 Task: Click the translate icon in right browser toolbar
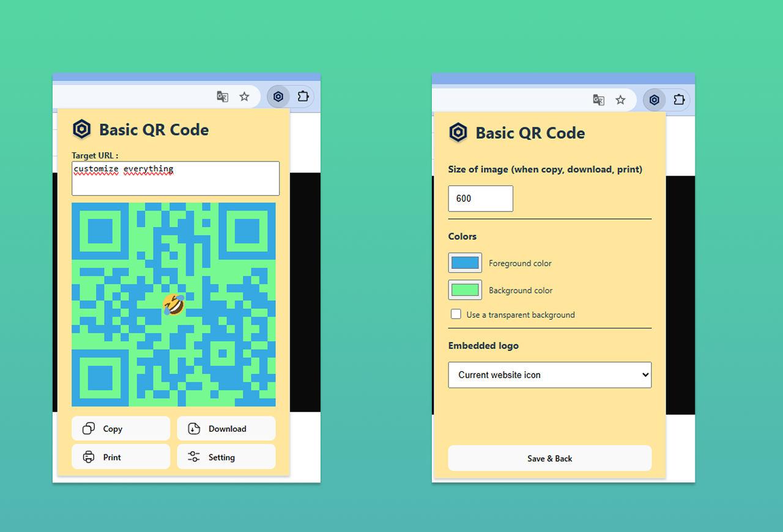[x=599, y=100]
